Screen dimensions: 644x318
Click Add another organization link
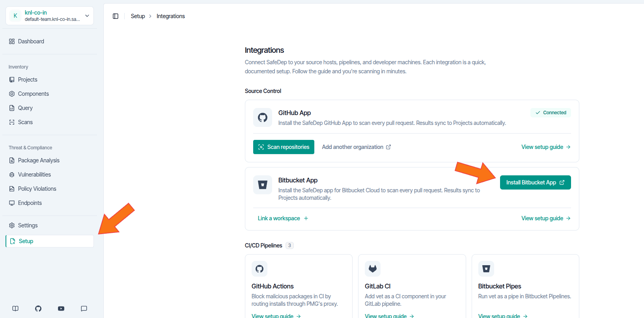point(357,147)
